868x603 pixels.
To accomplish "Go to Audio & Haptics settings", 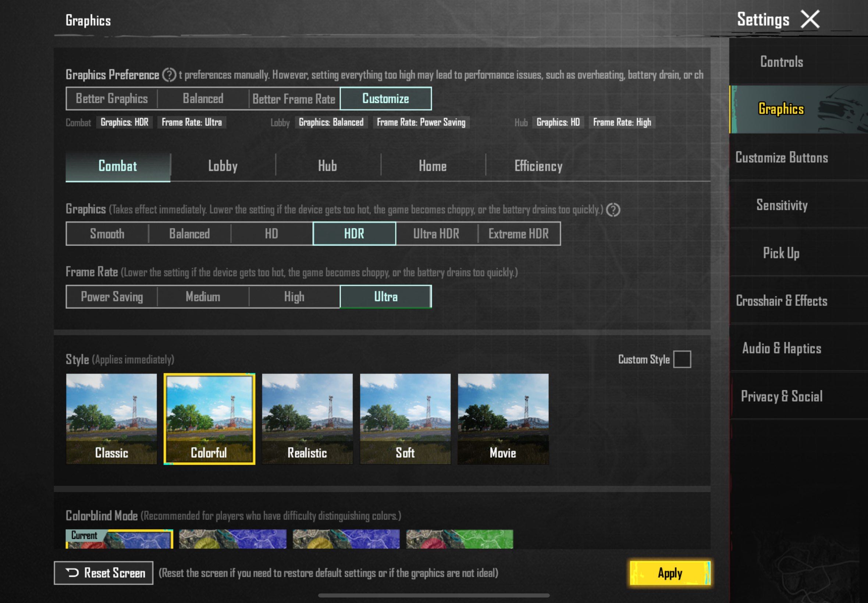I will tap(782, 348).
